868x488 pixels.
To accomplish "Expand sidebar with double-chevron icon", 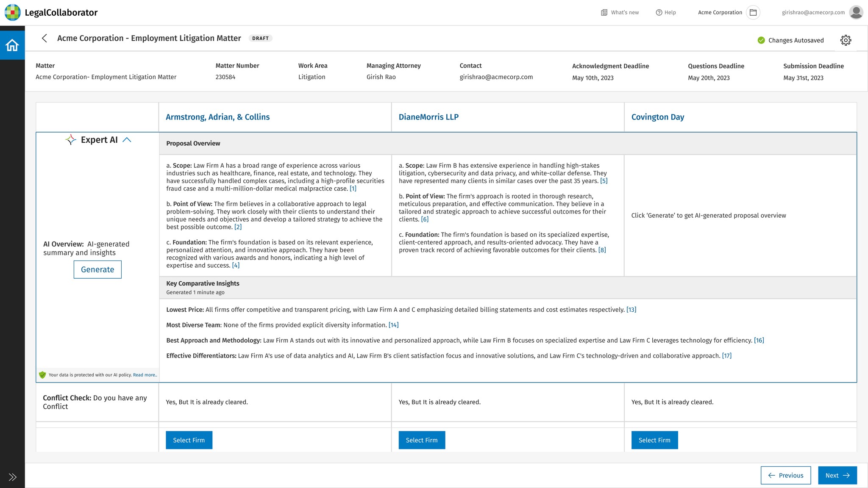I will point(12,477).
